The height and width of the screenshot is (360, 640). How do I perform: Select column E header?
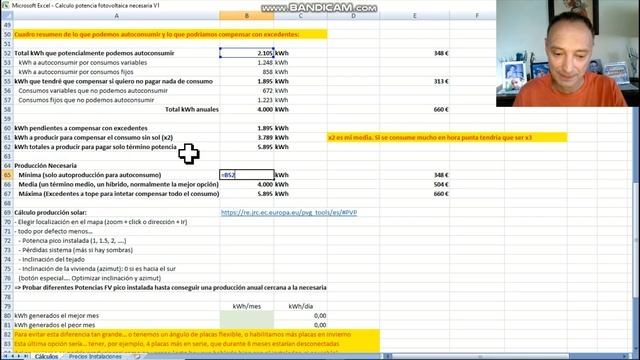(414, 16)
